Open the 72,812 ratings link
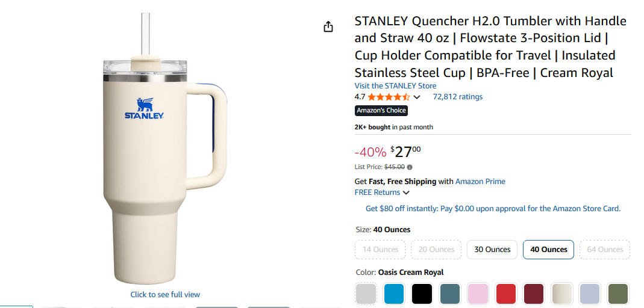 point(457,97)
